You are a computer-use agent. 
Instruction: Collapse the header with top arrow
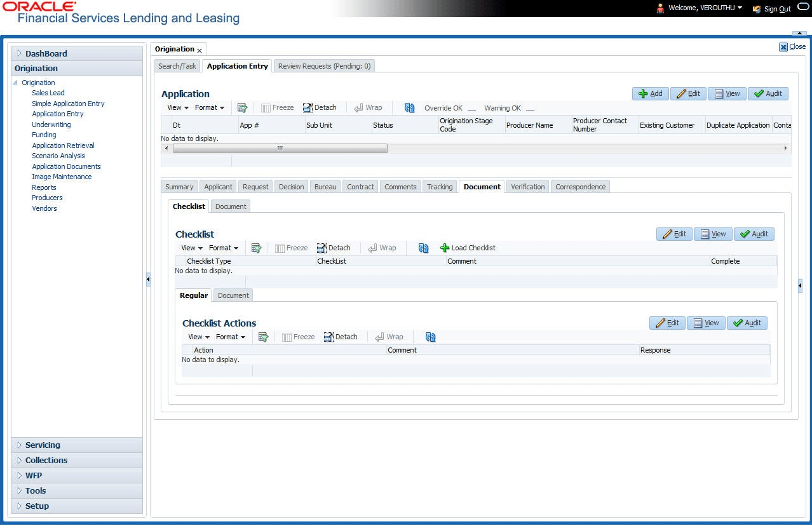(x=799, y=33)
